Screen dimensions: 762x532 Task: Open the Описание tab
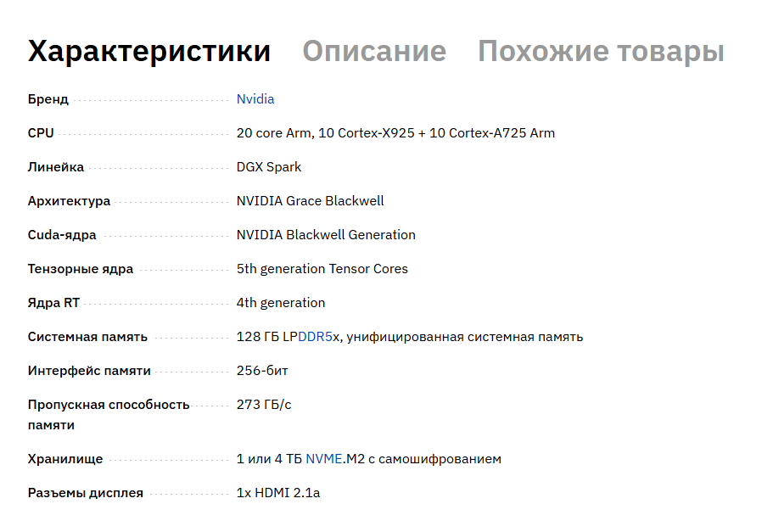coord(374,51)
